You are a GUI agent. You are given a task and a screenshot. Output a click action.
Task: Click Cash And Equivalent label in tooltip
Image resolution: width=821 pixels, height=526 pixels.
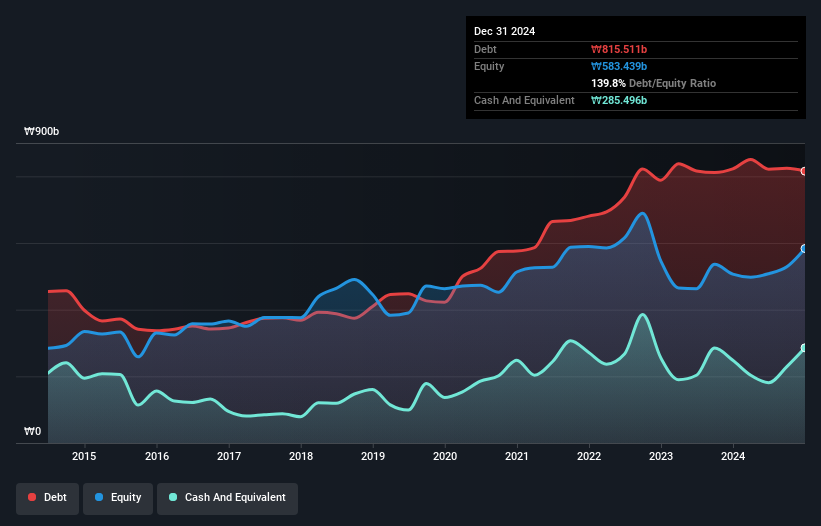pyautogui.click(x=524, y=100)
